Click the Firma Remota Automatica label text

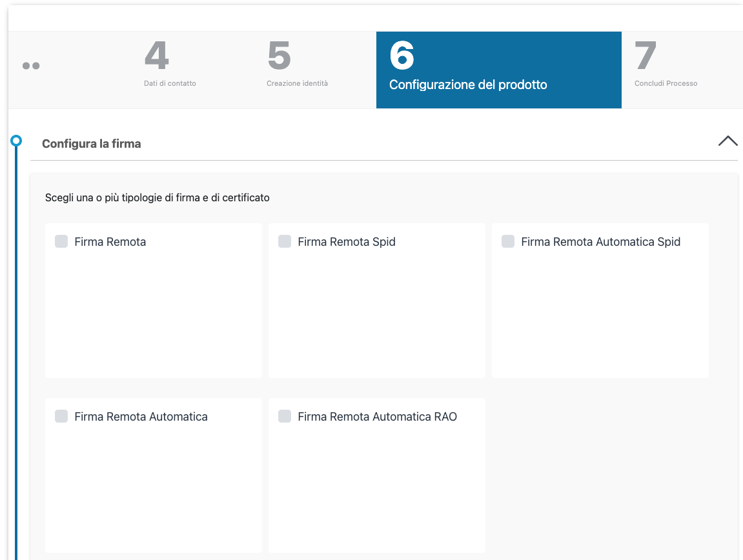[x=141, y=417]
